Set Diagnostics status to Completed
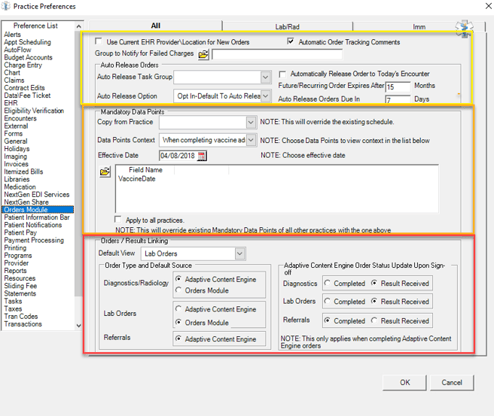Screen dimensions: 494x416 (327, 283)
